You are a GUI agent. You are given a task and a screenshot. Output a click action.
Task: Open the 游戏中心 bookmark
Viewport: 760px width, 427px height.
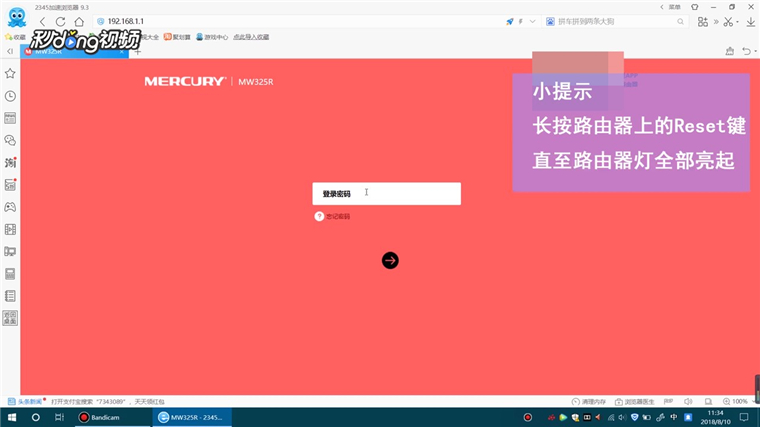(212, 37)
